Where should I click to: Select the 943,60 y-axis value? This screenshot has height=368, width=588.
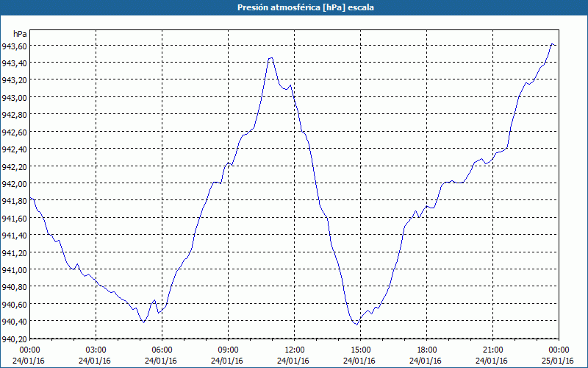point(14,46)
